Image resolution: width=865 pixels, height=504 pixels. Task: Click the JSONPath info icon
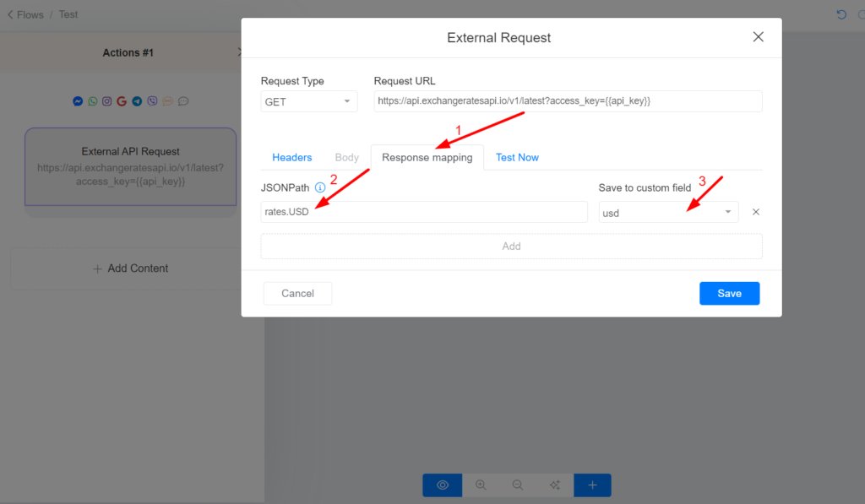[x=320, y=187]
